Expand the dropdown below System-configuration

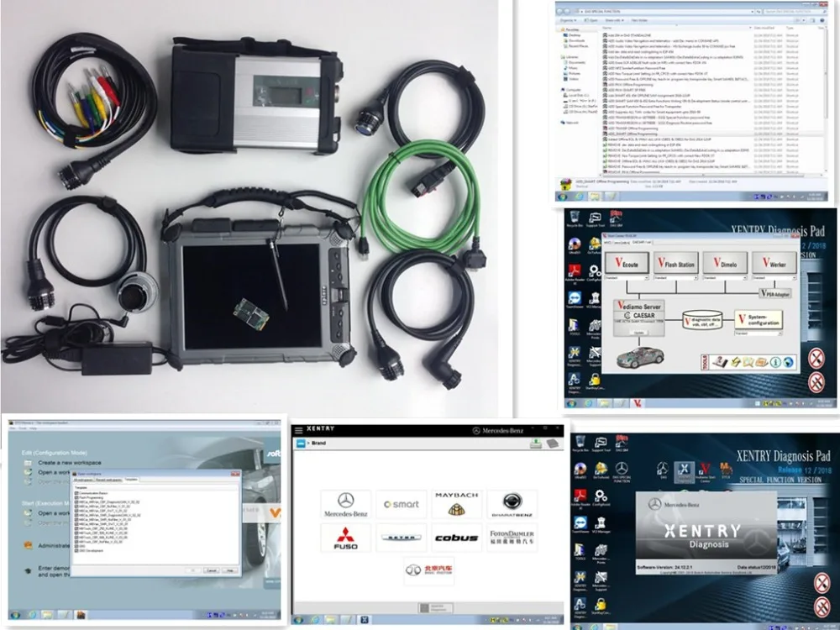pyautogui.click(x=759, y=333)
